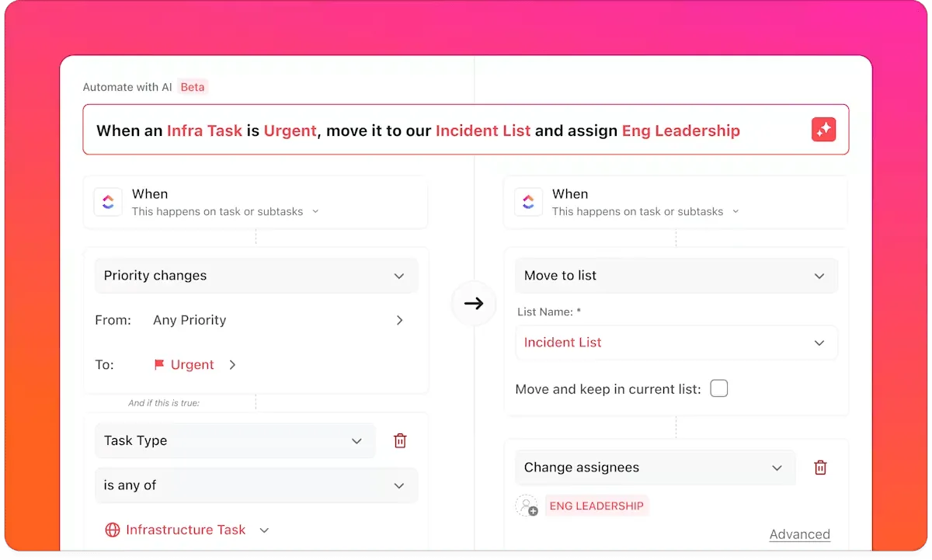Click the ENG LEADERSHIP assignee tag
This screenshot has width=932, height=560.
596,506
